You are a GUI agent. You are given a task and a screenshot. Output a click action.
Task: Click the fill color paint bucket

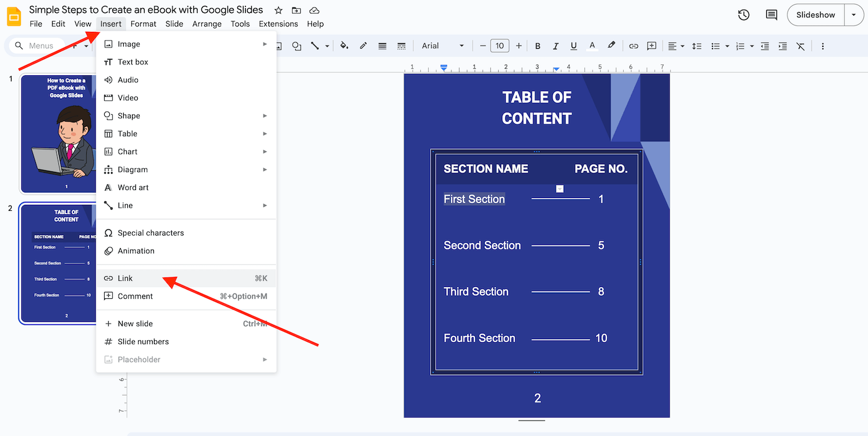344,46
